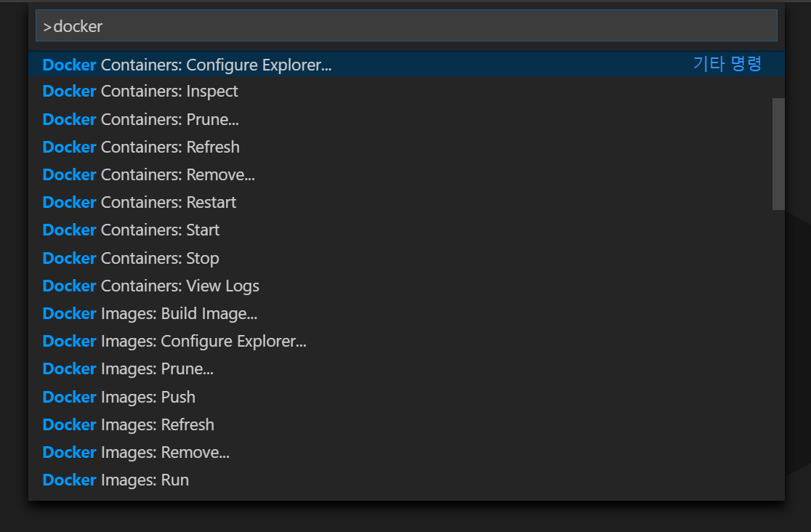Select Docker Containers: Refresh
Viewport: 811px width, 532px height.
[406, 147]
